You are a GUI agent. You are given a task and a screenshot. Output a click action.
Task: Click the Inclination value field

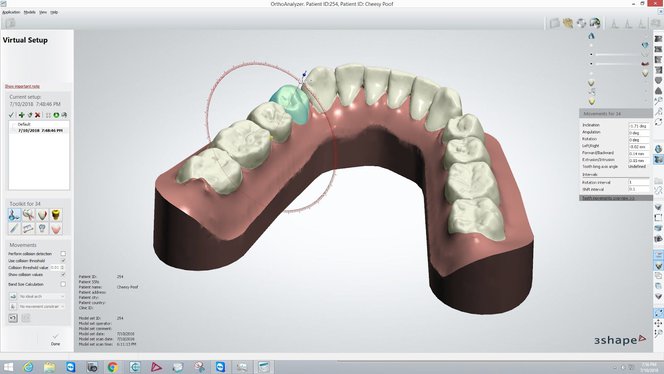point(639,126)
